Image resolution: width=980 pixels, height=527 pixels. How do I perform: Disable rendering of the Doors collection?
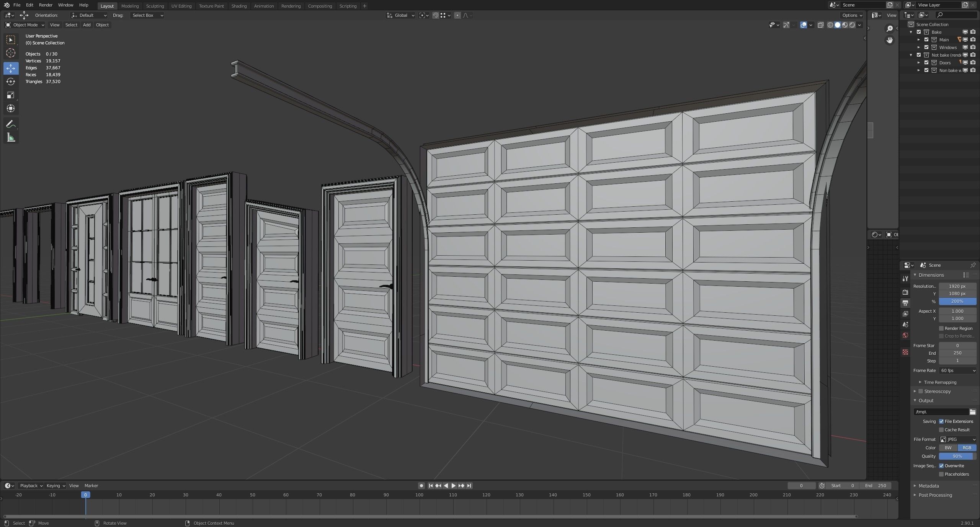click(x=973, y=63)
